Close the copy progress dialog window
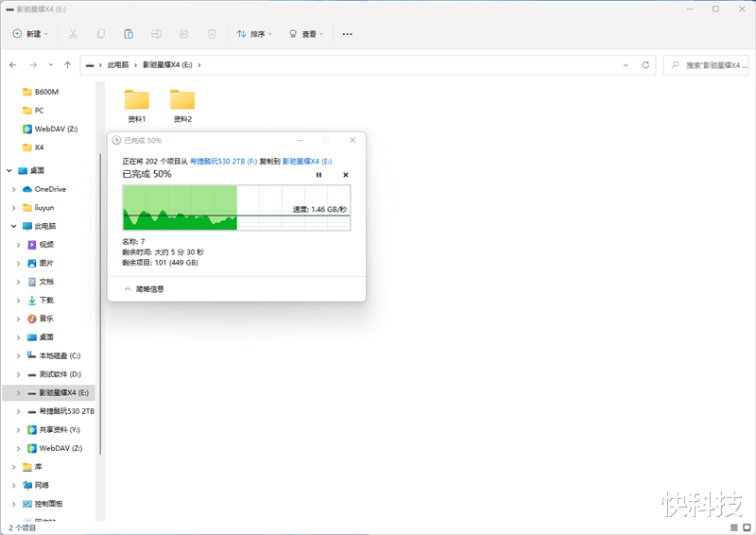This screenshot has width=756, height=535. [x=352, y=141]
